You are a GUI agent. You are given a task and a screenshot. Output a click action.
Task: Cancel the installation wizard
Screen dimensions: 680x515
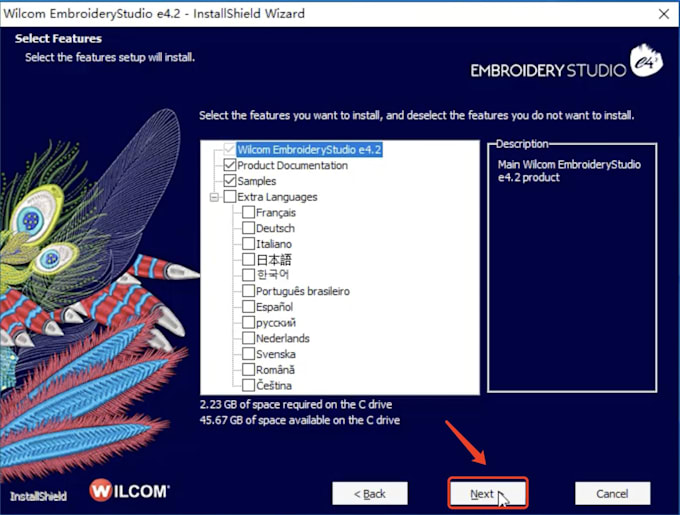[x=612, y=493]
